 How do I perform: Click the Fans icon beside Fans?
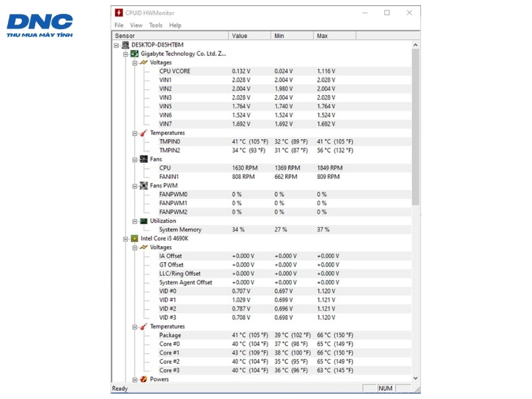(144, 159)
